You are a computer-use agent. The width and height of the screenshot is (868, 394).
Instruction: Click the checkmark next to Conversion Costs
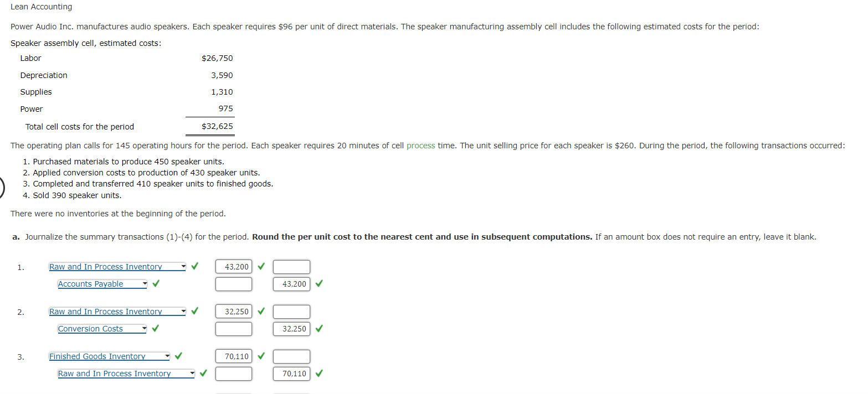(155, 328)
